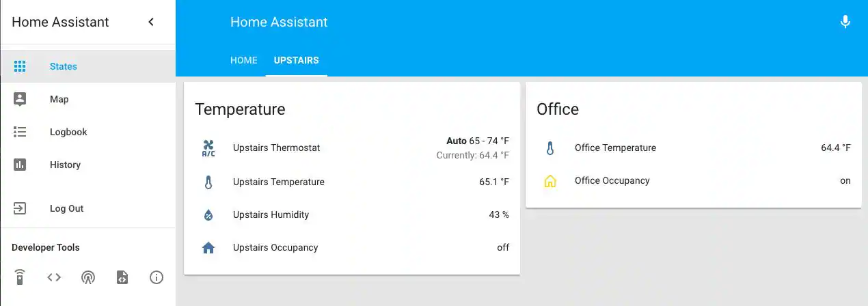The width and height of the screenshot is (868, 306).
Task: Open the Services developer tool remote icon
Action: pyautogui.click(x=20, y=277)
